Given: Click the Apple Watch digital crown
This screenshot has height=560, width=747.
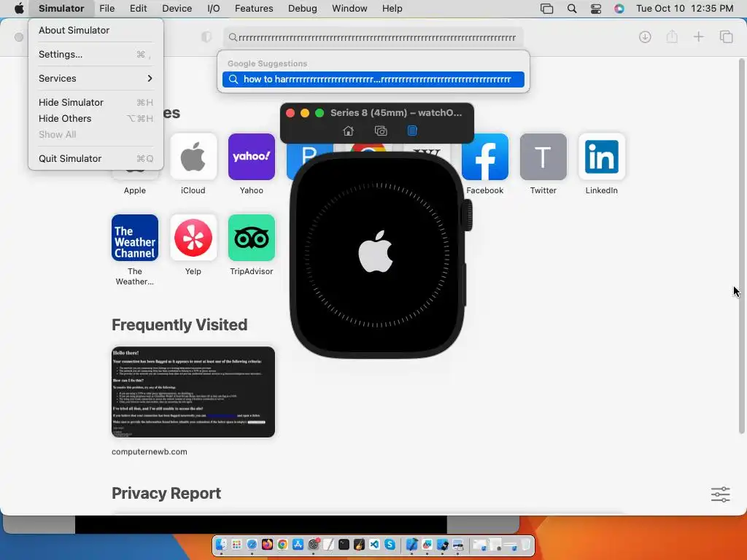Looking at the screenshot, I should pyautogui.click(x=468, y=215).
